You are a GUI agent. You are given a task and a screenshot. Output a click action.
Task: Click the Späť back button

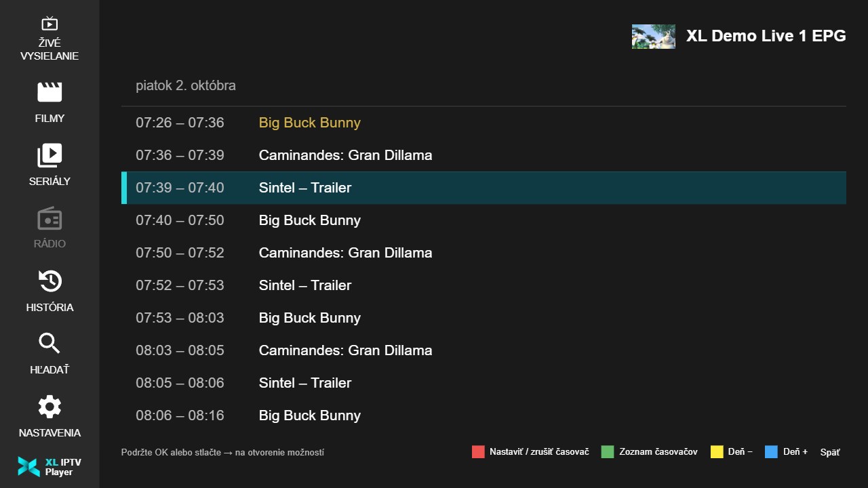[x=830, y=452]
